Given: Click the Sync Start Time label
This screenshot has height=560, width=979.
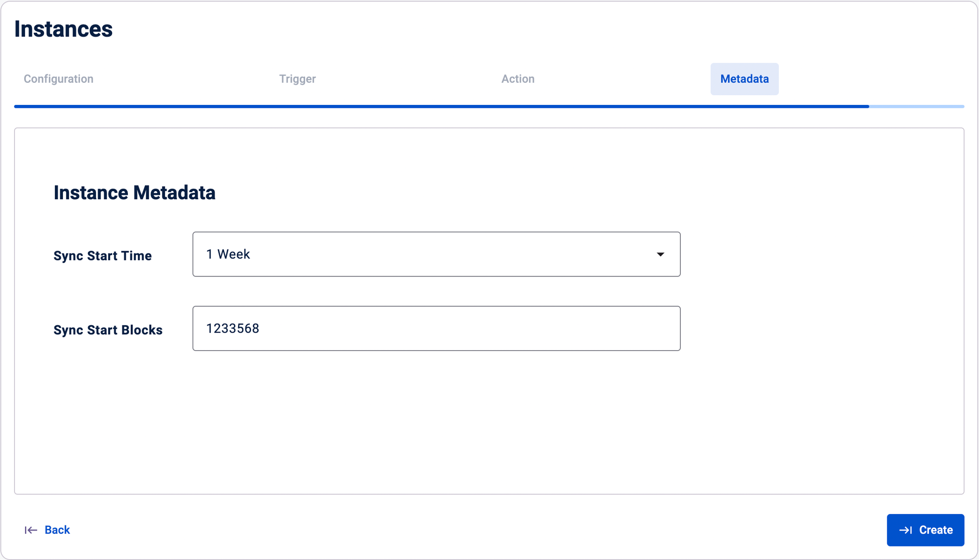Looking at the screenshot, I should pos(102,256).
